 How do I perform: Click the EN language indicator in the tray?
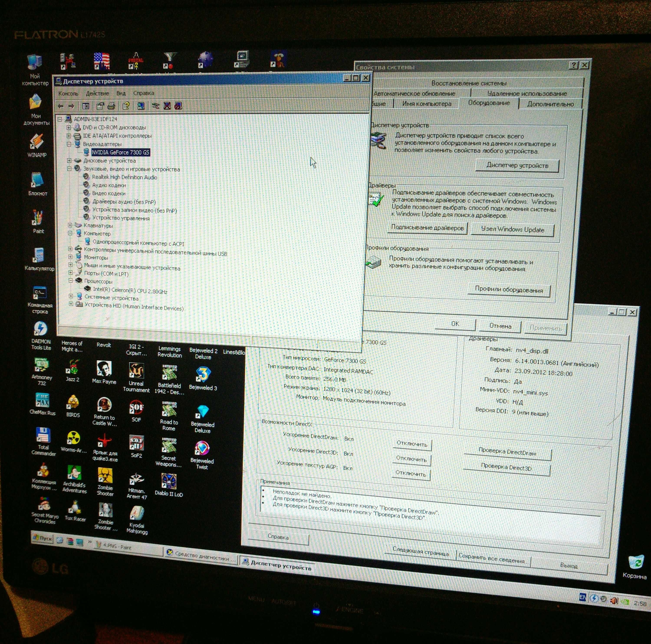click(x=582, y=598)
